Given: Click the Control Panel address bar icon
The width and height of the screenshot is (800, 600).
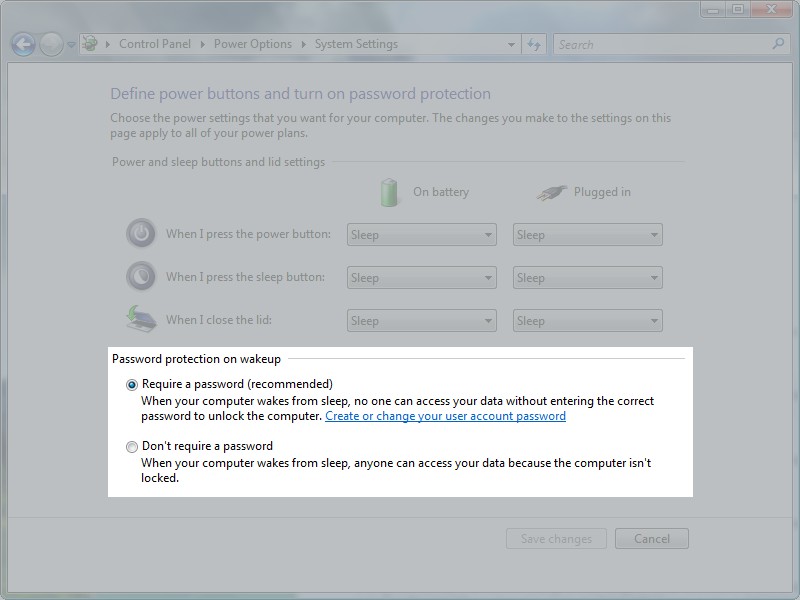Looking at the screenshot, I should (90, 44).
